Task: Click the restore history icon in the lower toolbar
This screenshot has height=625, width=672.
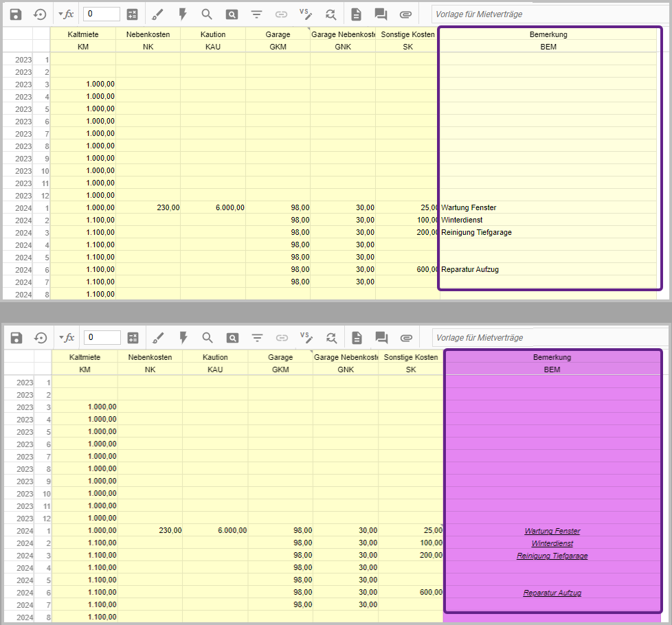Action: [x=41, y=337]
